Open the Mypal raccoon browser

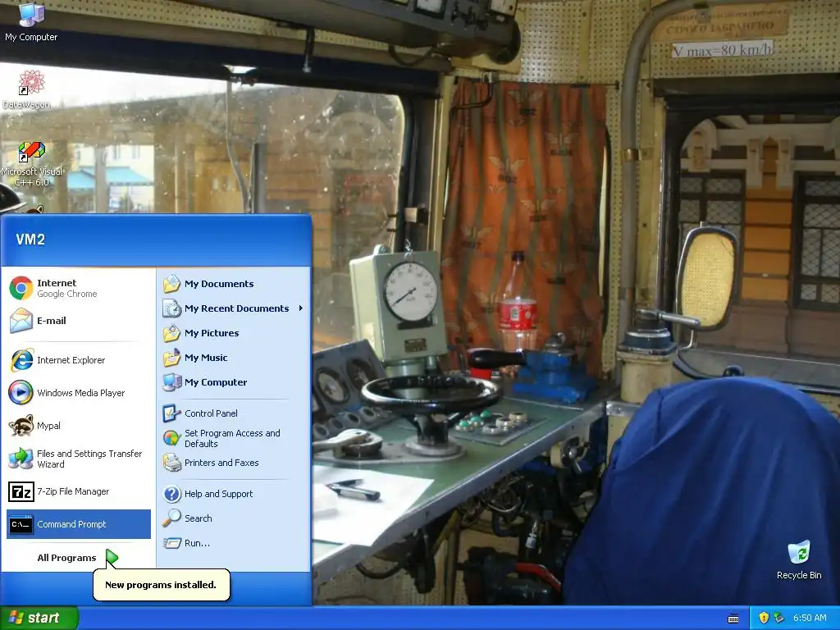[x=78, y=426]
